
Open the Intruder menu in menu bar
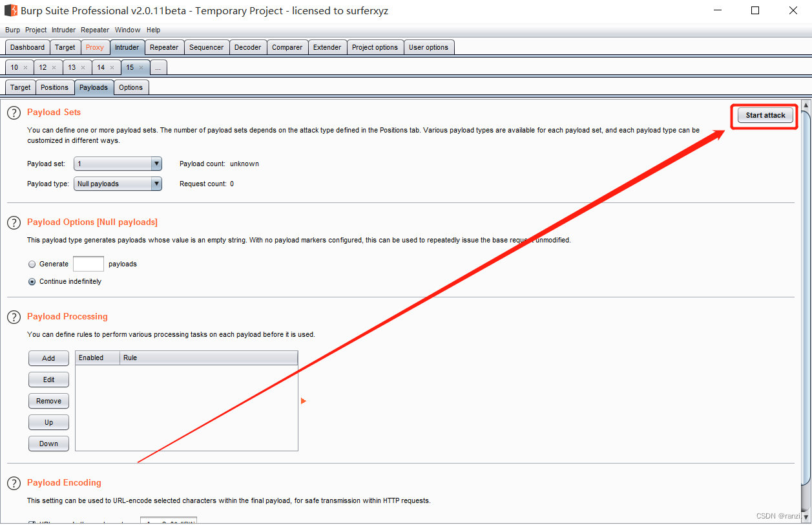click(63, 30)
